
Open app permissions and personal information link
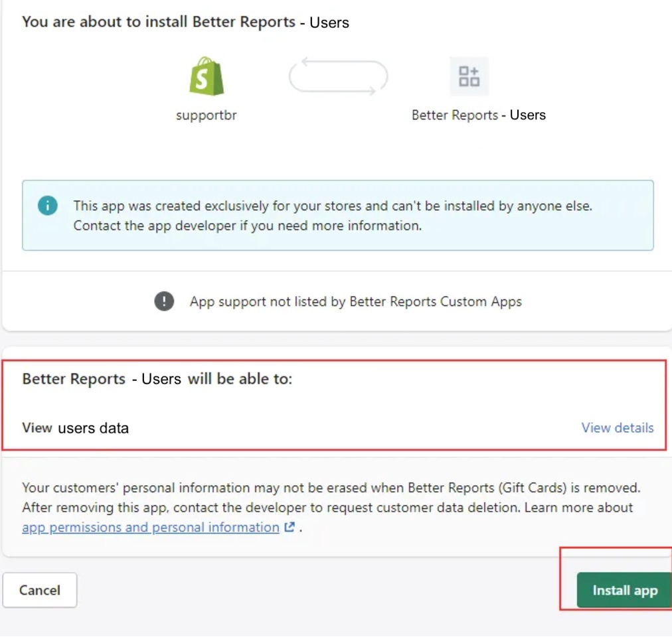(x=151, y=527)
